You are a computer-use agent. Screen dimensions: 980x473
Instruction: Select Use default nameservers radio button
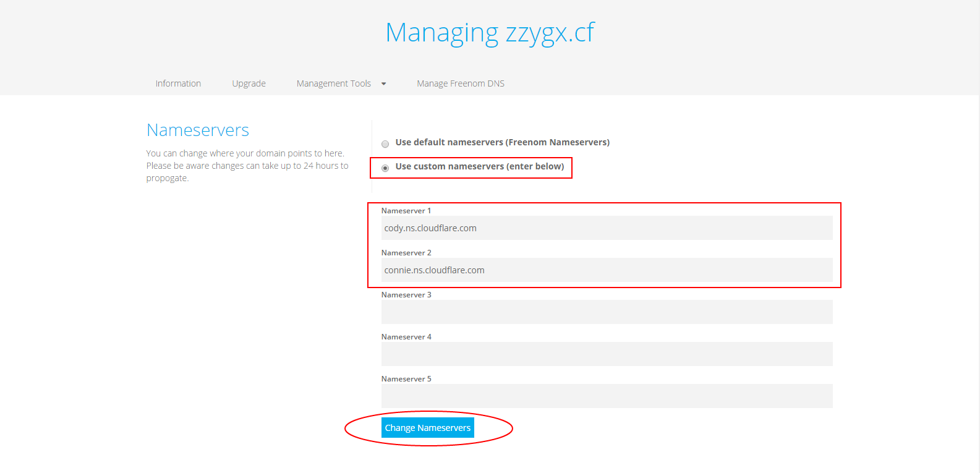385,143
